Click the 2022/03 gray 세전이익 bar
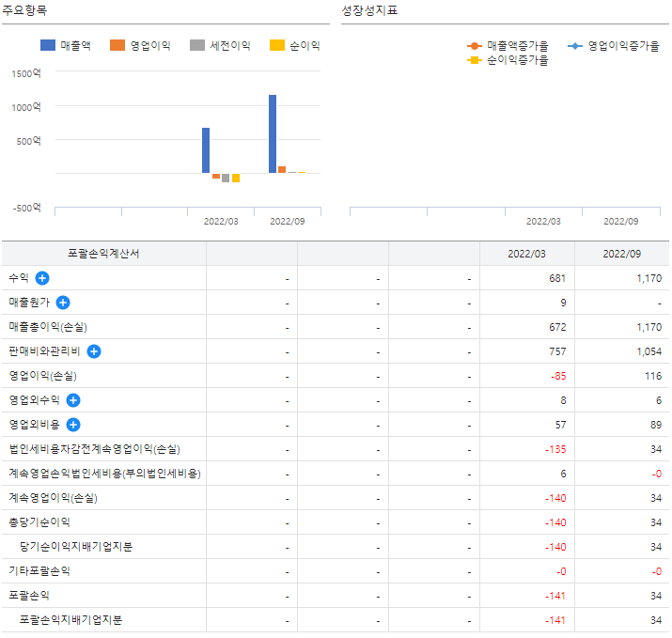 tap(226, 178)
